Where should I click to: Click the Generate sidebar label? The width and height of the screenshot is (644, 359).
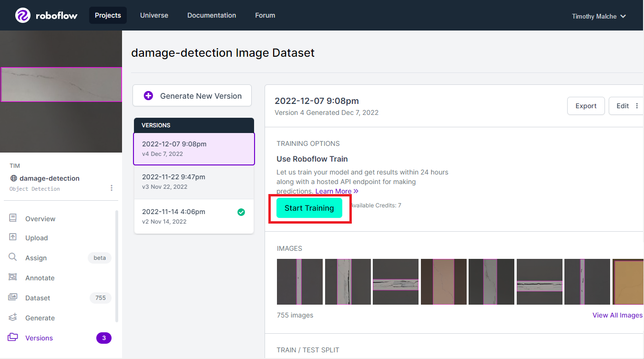(40, 318)
